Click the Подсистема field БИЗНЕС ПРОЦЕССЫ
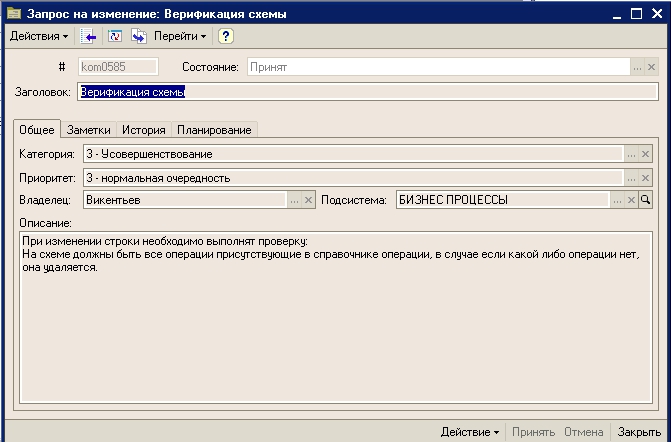The width and height of the screenshot is (671, 442). tap(503, 200)
